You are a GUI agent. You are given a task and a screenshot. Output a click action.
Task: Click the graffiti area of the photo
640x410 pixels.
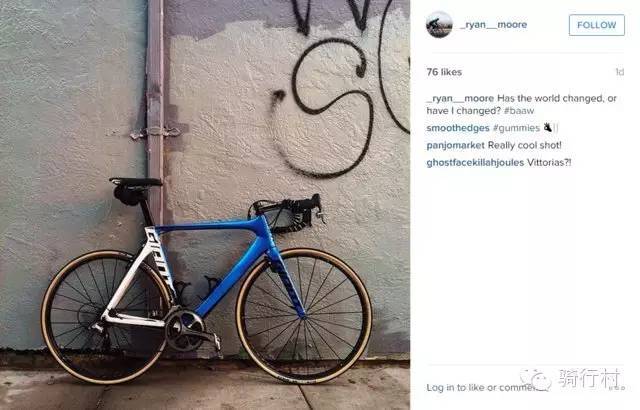click(343, 88)
